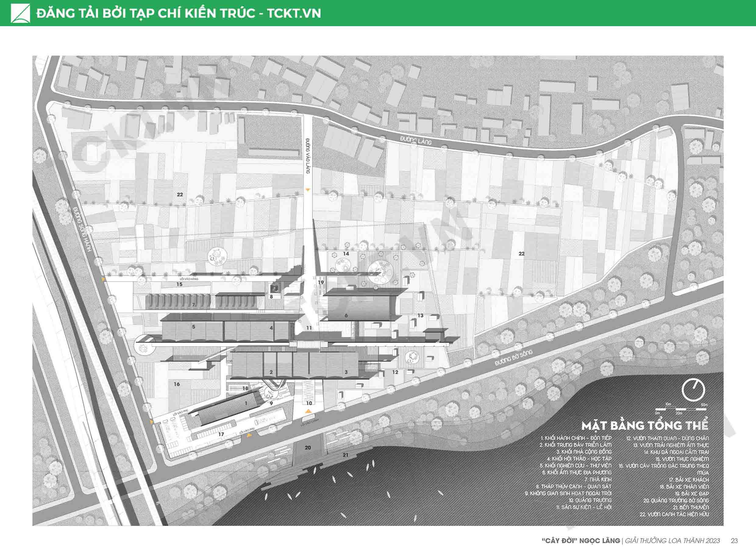Select legend entry '11. SÂN SỰ KIỆN - LỄ HỘI'
Image resolution: width=756 pixels, height=558 pixels.
click(x=584, y=507)
